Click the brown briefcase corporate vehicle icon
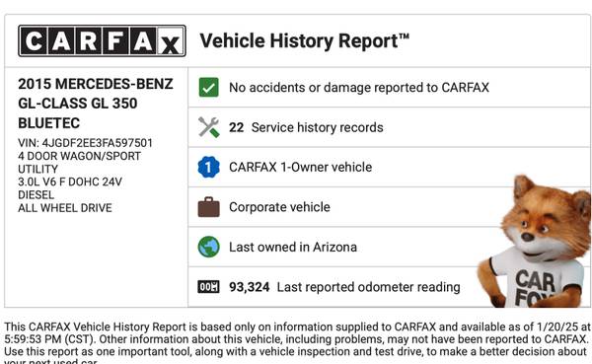This screenshot has width=592, height=364. (208, 207)
